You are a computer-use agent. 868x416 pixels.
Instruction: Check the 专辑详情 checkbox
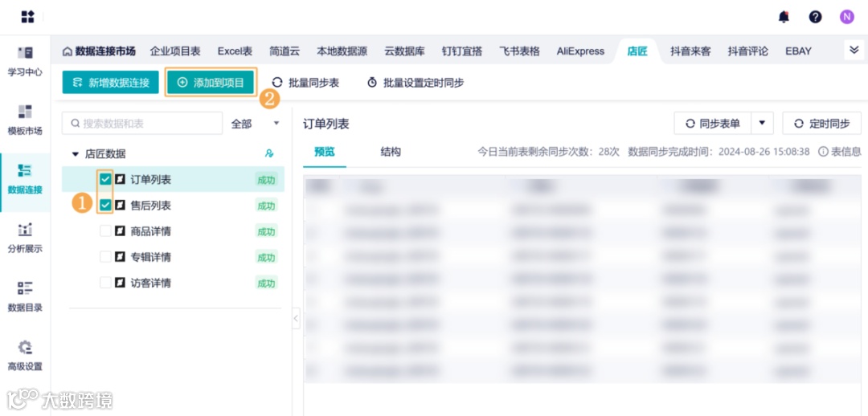[105, 257]
